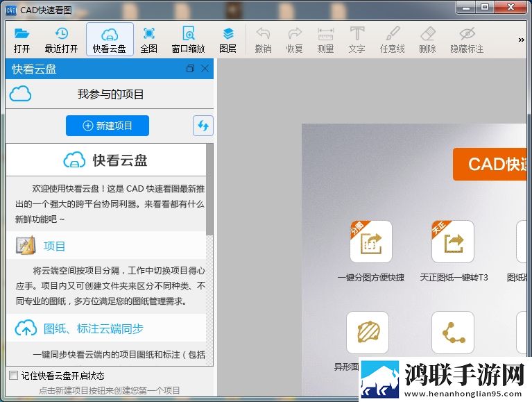The height and width of the screenshot is (402, 532).
Task: Click the 一键分图方便快捷 feature icon
Action: click(371, 242)
